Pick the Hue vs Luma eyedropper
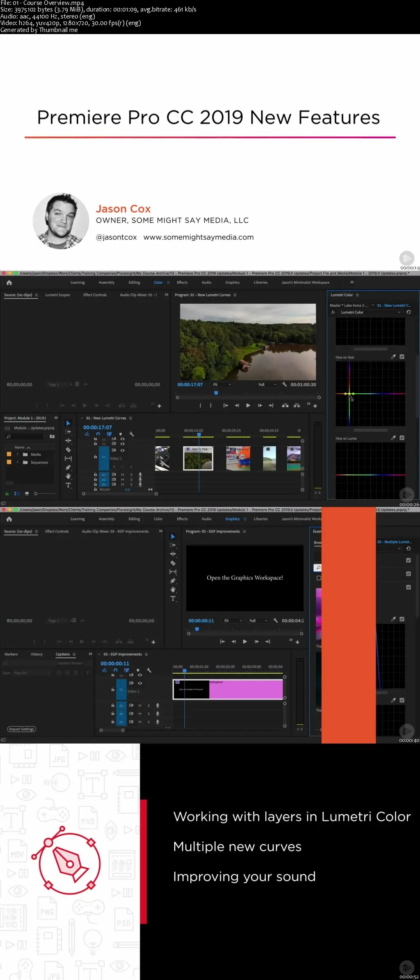 tap(393, 438)
